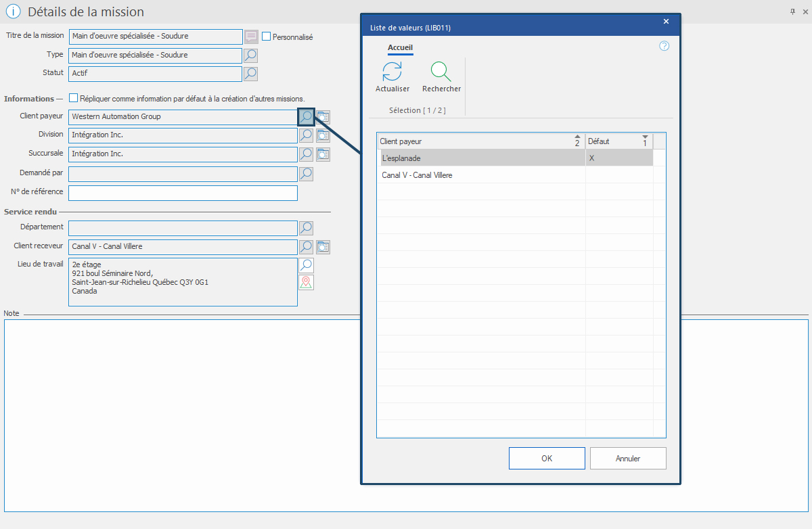812x529 pixels.
Task: Show Lieu de travail on map
Action: point(307,282)
